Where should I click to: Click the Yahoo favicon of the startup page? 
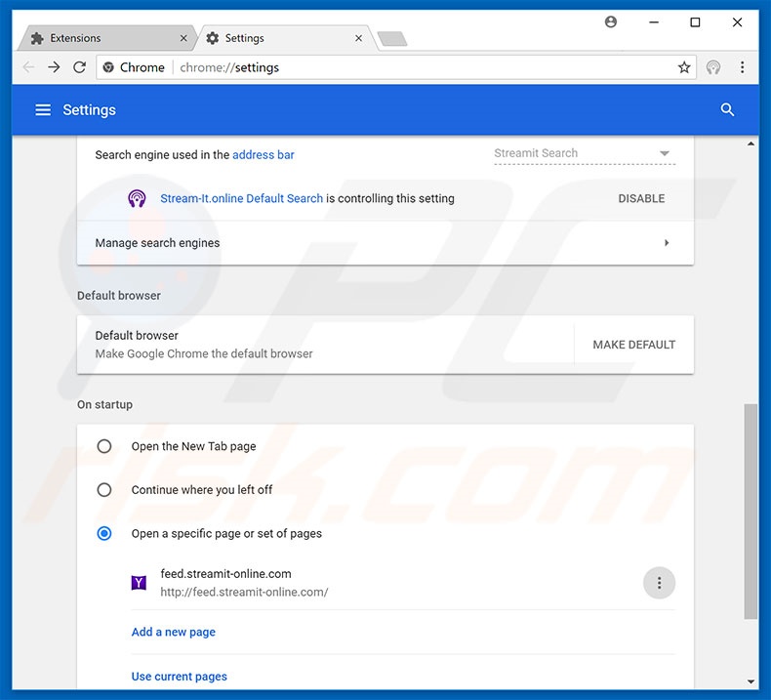pos(139,583)
